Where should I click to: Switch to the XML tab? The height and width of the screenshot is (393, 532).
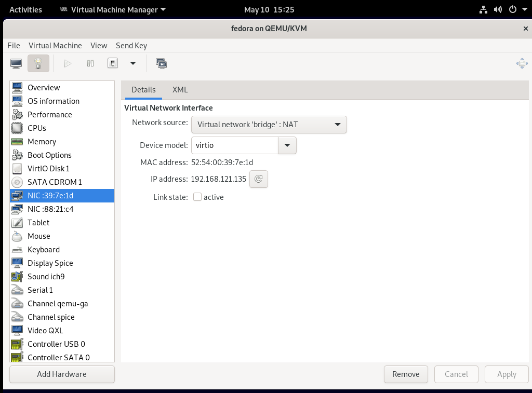pos(180,90)
